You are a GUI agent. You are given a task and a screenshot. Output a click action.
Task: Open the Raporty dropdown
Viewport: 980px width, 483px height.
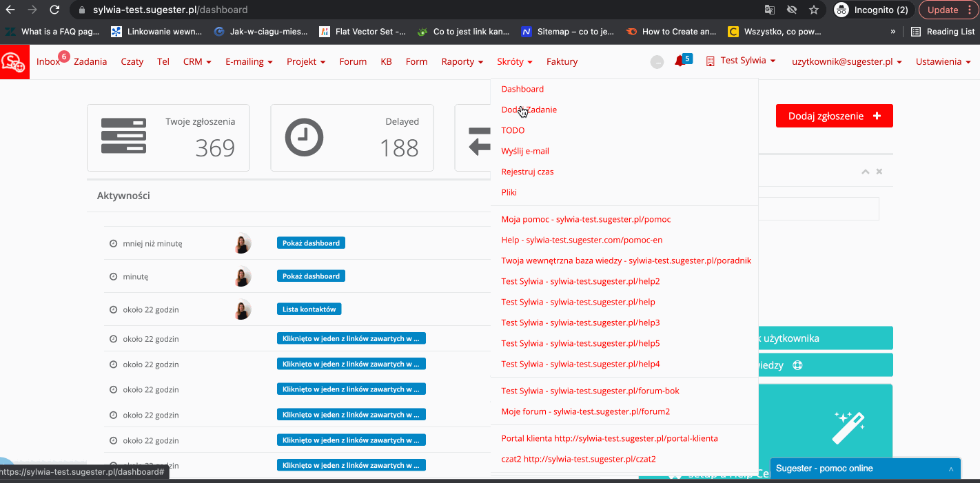[x=462, y=61]
